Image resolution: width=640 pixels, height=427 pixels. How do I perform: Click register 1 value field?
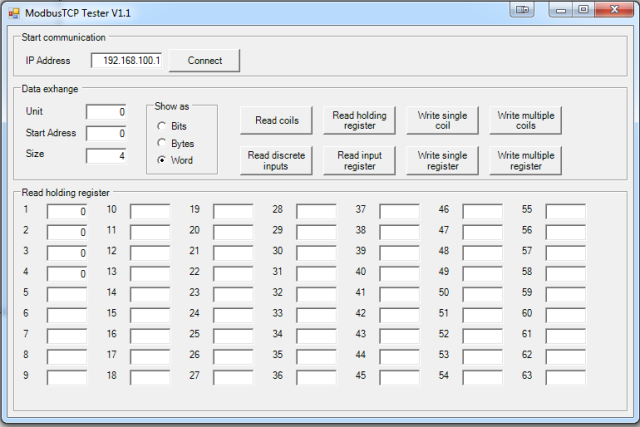coord(67,211)
